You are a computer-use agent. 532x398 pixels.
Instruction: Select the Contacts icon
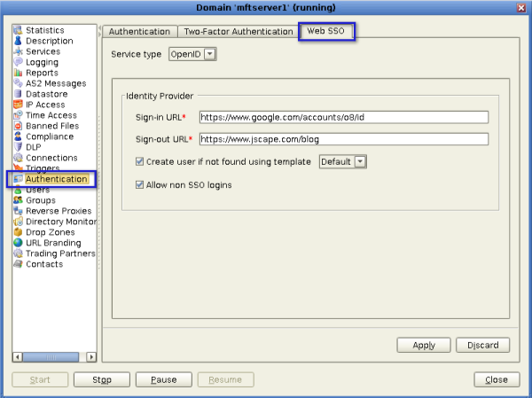coord(18,264)
